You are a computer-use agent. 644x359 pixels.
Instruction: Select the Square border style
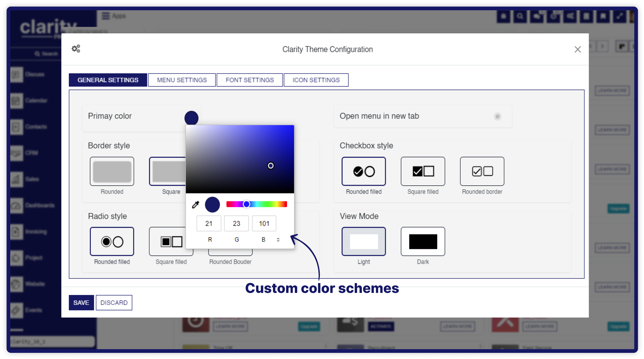tap(168, 171)
